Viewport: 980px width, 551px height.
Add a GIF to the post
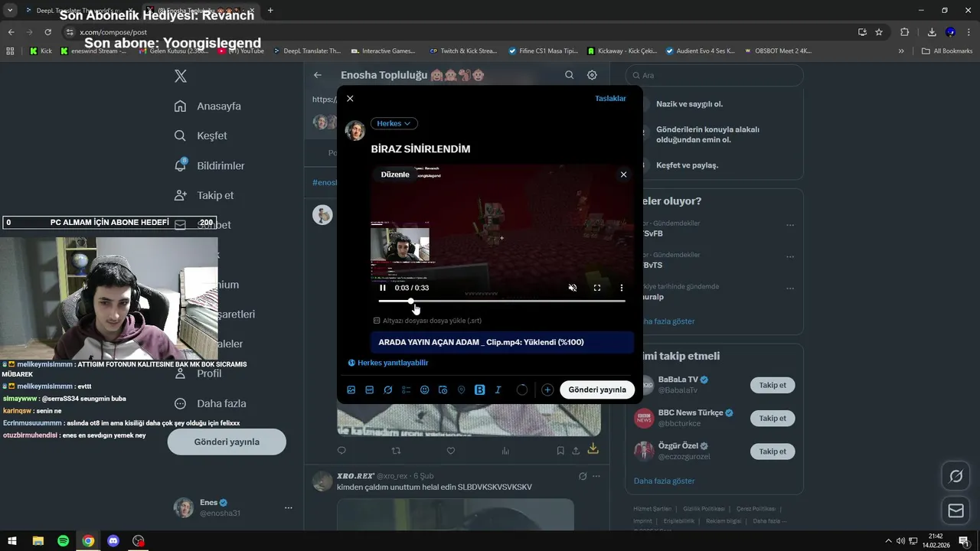pos(370,390)
